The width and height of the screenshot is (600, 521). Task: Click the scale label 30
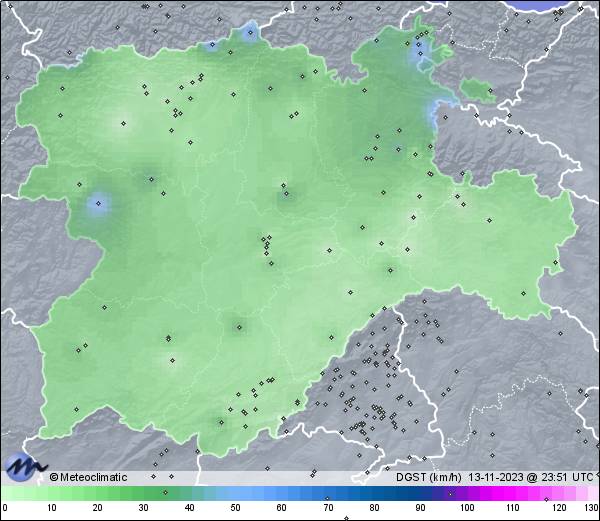pyautogui.click(x=143, y=508)
